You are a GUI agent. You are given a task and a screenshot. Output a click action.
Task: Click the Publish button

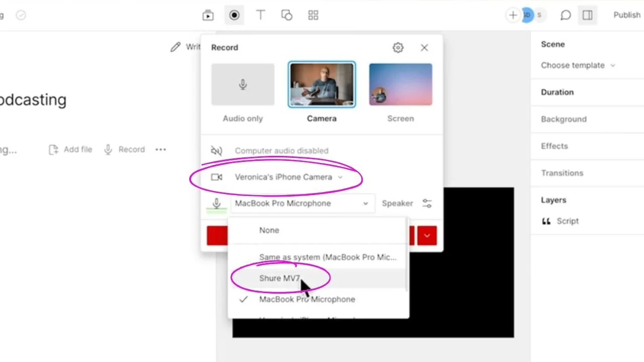point(627,15)
